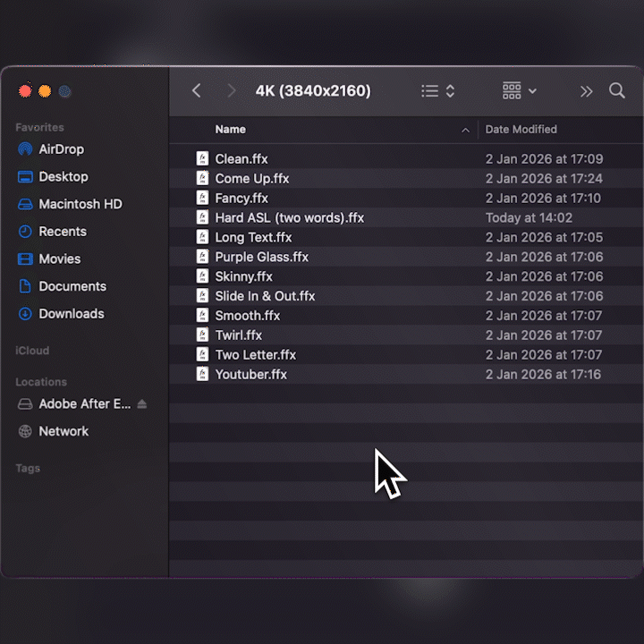Go to Recents in the sidebar
This screenshot has width=644, height=644.
[x=62, y=232]
